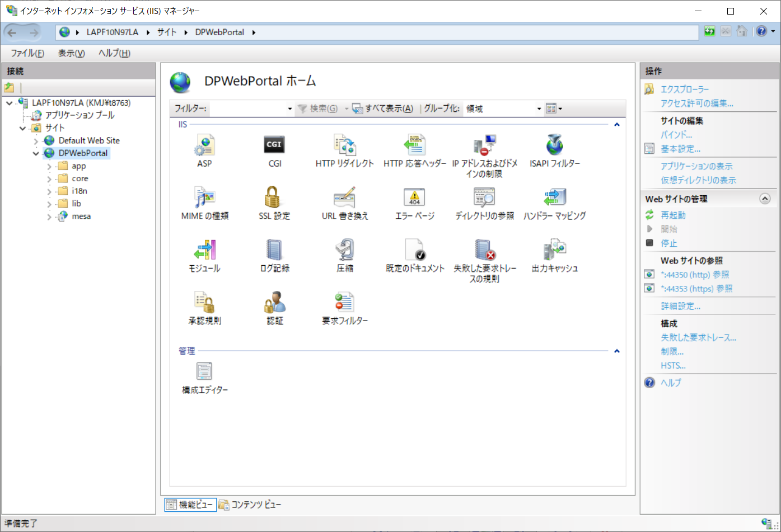Screen dimensions: 781x532
Task: Open ログ記録 feature icon
Action: point(274,250)
